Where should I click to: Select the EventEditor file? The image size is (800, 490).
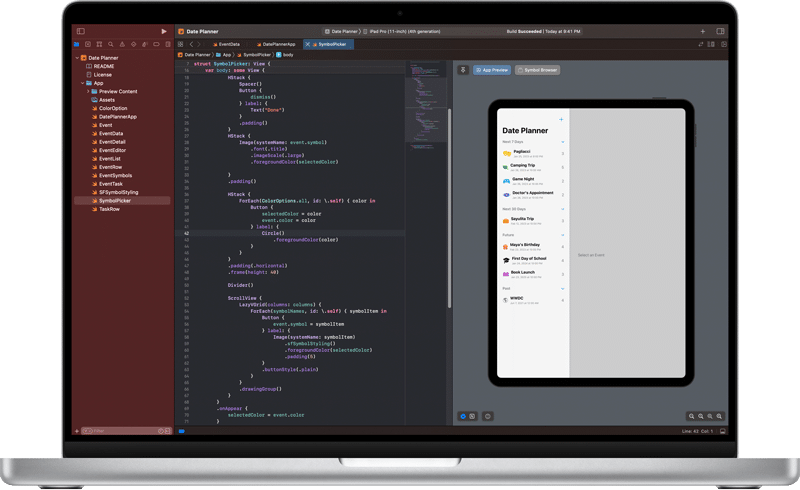pyautogui.click(x=109, y=150)
